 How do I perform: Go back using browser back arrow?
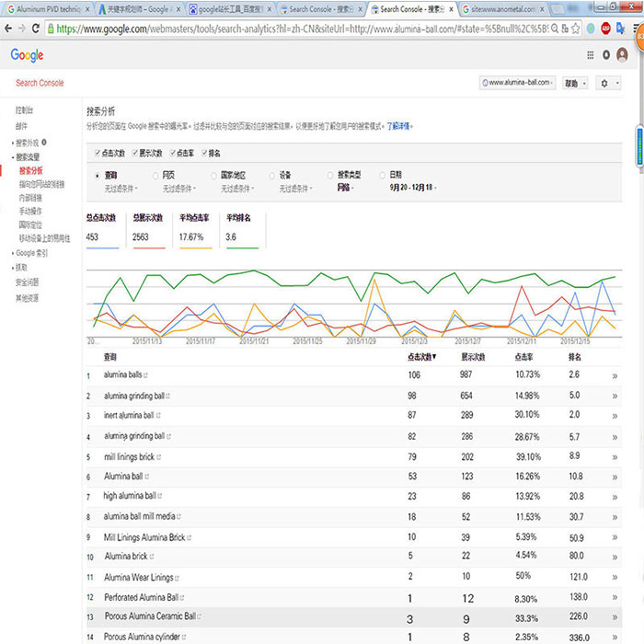(x=8, y=29)
